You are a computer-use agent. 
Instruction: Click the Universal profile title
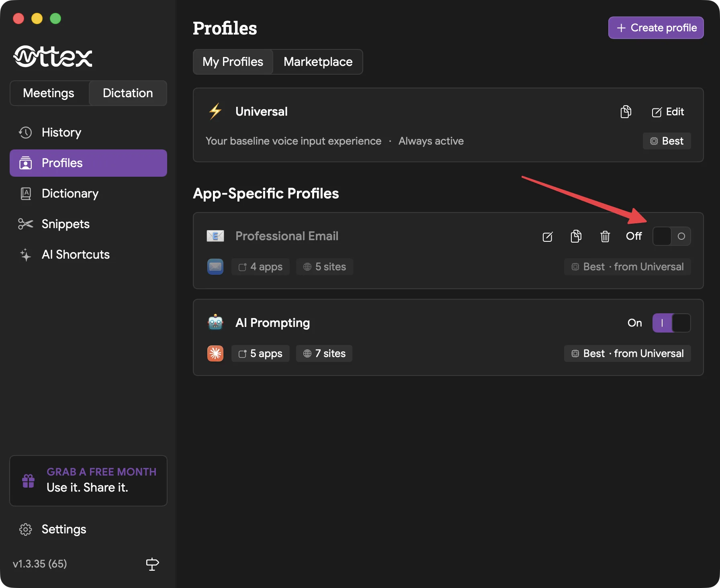(262, 112)
